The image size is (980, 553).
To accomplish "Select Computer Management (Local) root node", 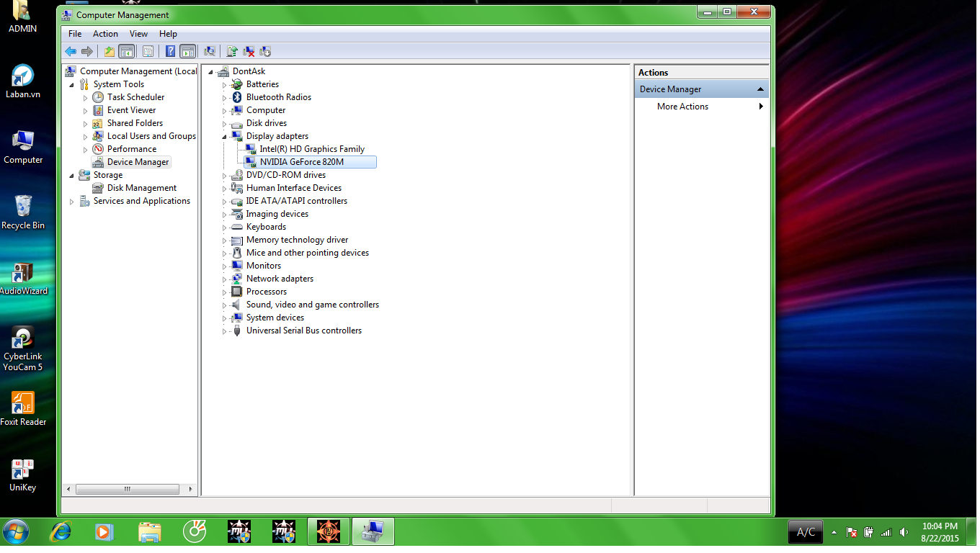I will pos(138,71).
